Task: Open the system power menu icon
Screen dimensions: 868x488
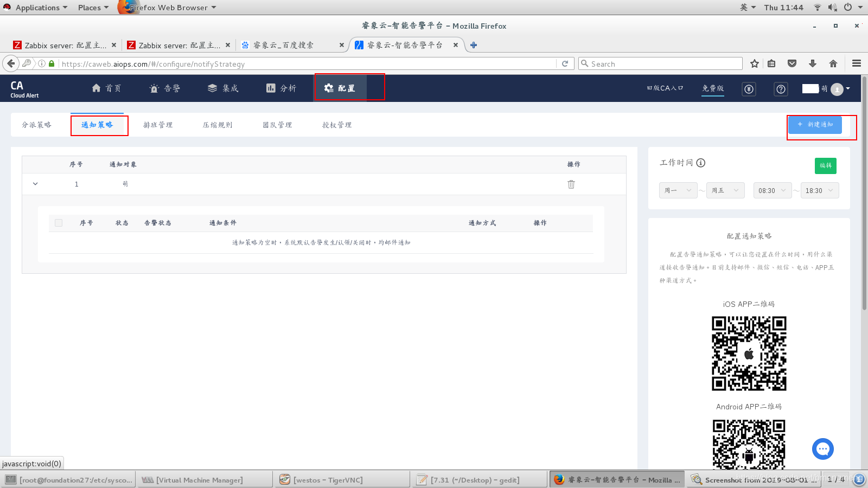Action: [x=847, y=8]
